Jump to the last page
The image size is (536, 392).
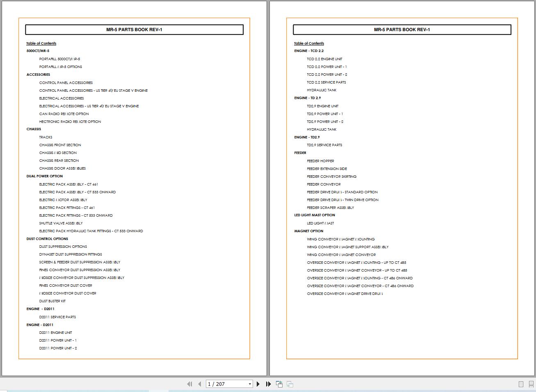268,384
